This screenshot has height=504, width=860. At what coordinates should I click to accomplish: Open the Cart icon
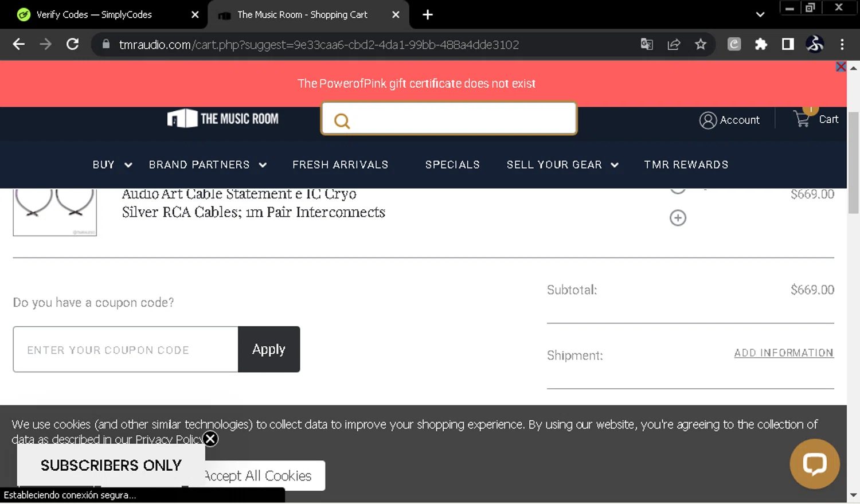coord(816,118)
